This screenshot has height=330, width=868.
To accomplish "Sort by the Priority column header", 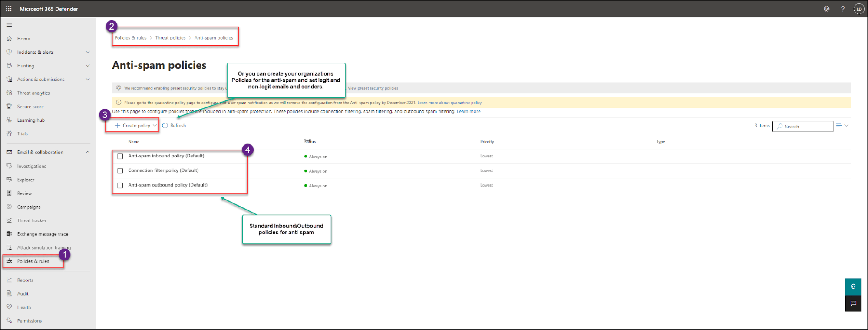I will click(487, 142).
